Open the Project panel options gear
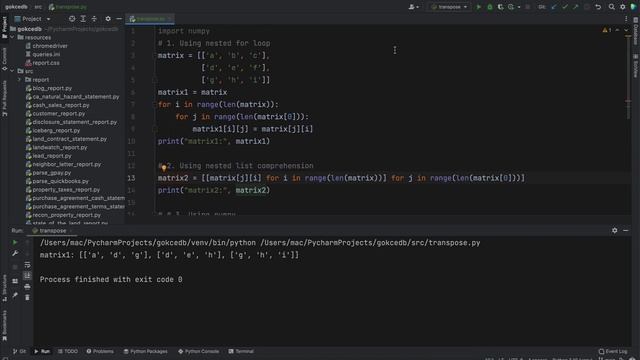This screenshot has width=640, height=360. coord(108,19)
